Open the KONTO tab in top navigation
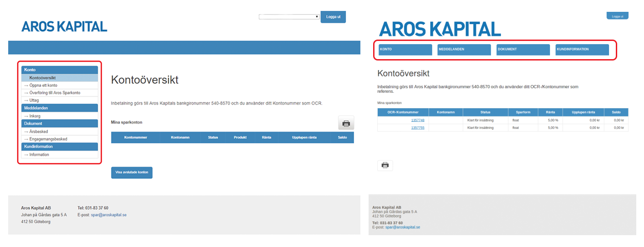Screen dimensions: 644x247 coord(405,50)
